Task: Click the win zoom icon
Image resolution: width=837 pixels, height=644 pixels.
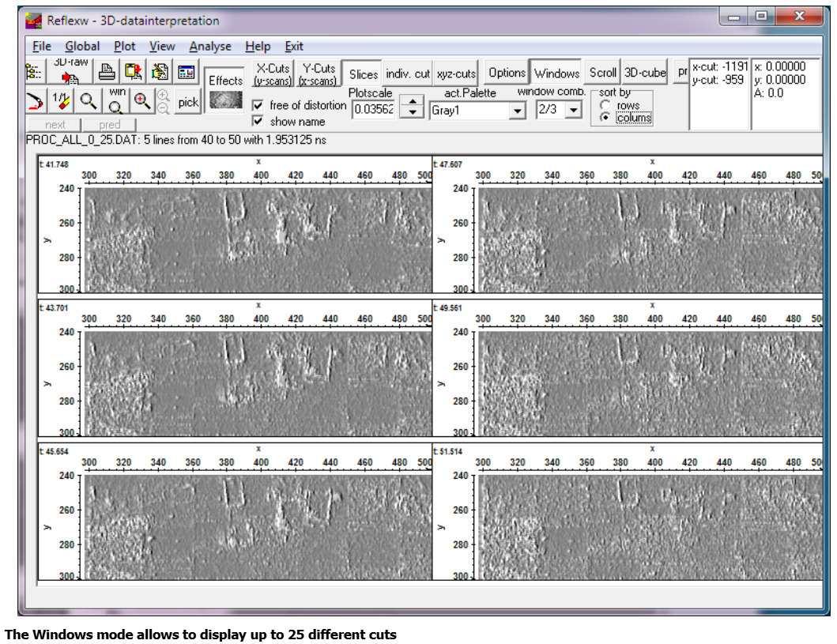Action: click(x=115, y=101)
